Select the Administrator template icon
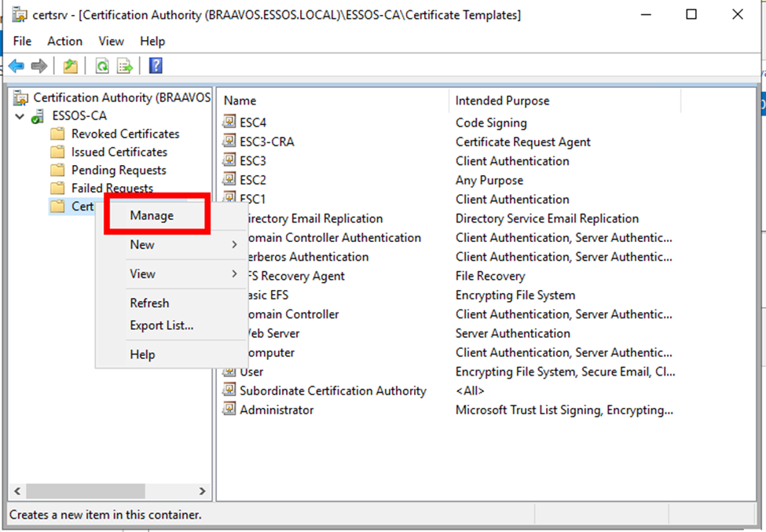Screen dimensions: 766x532 pyautogui.click(x=229, y=409)
